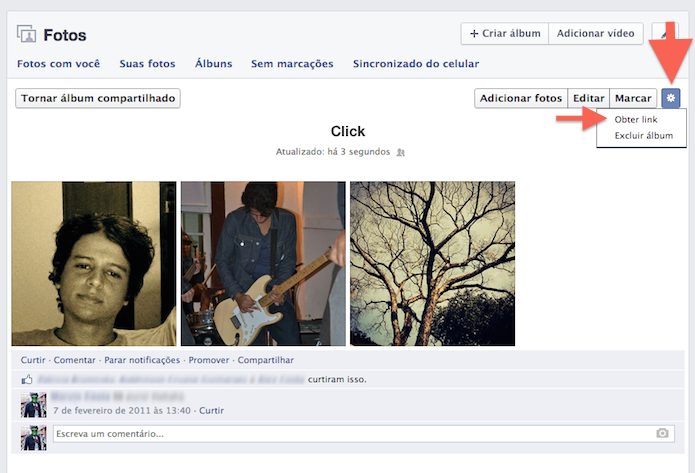Switch to the Álbuns tab
695x473 pixels.
[x=214, y=64]
